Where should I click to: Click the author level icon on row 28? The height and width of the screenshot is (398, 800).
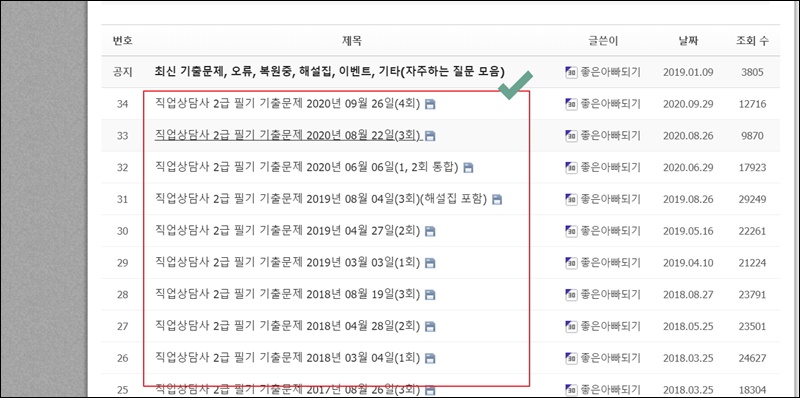tap(571, 294)
